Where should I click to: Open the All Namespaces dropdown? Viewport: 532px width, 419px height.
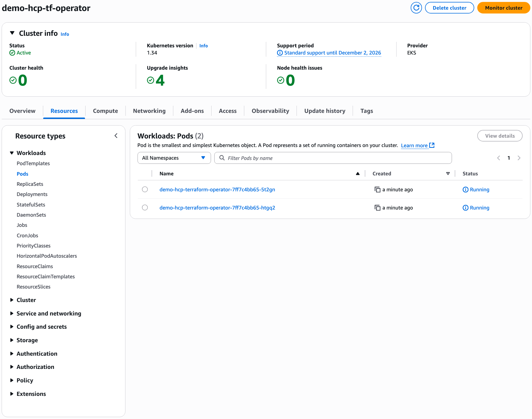click(174, 158)
